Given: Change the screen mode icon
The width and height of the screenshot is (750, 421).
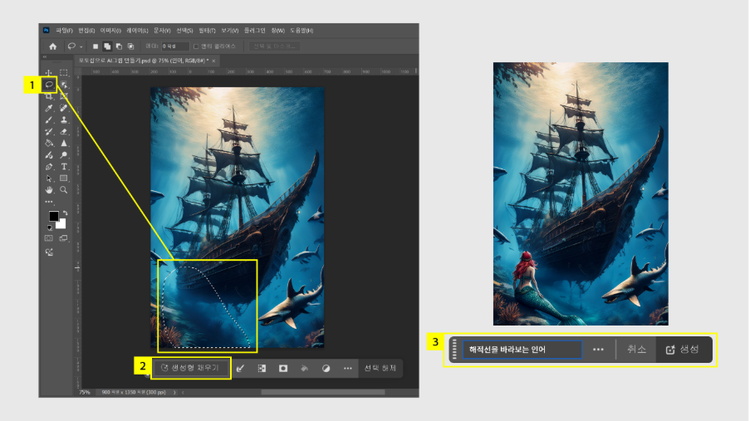Looking at the screenshot, I should 63,238.
